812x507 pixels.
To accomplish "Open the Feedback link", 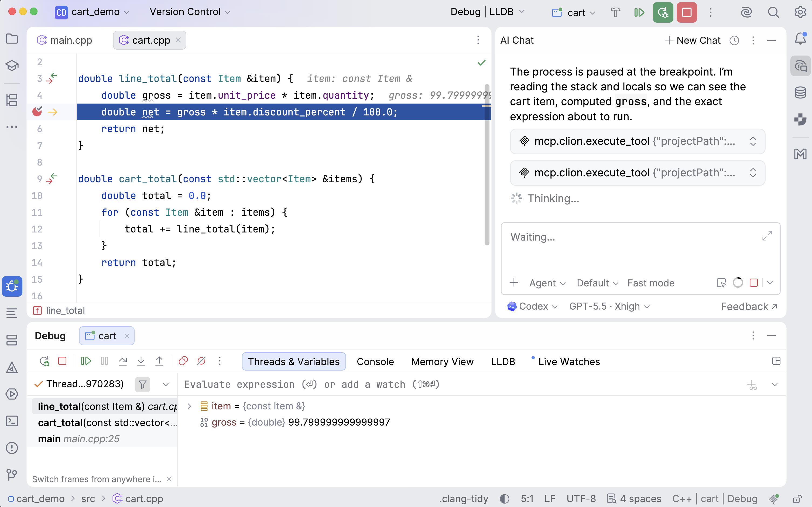I will point(749,306).
